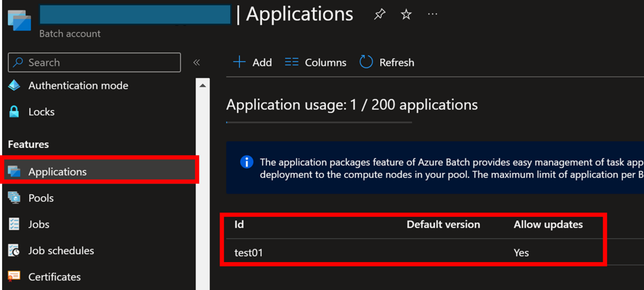This screenshot has height=290, width=644.
Task: Select the Applications menu item
Action: coord(57,172)
